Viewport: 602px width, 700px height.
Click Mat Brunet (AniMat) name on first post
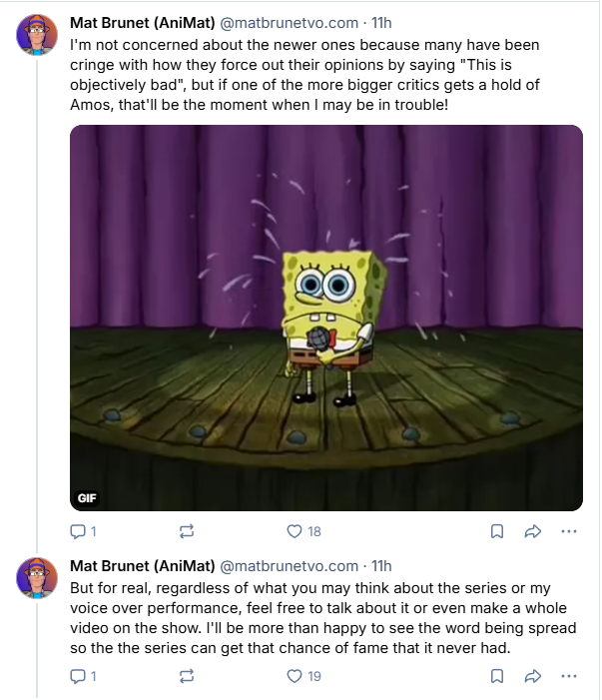coord(143,22)
